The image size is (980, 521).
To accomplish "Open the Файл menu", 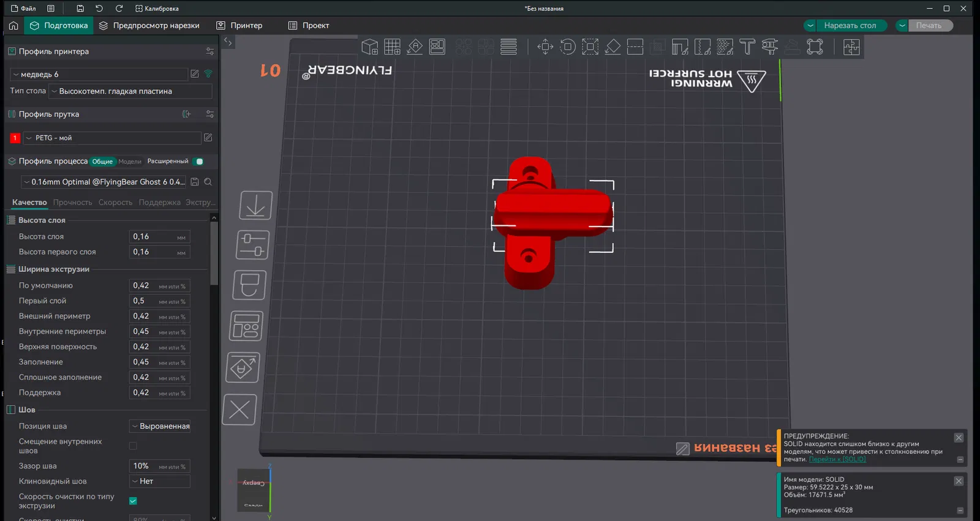I will point(24,9).
